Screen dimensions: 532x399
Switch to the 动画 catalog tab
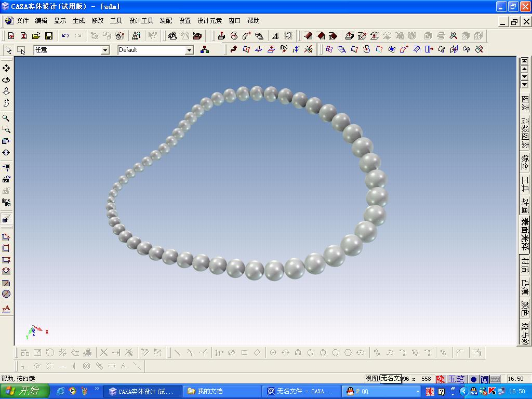[525, 205]
